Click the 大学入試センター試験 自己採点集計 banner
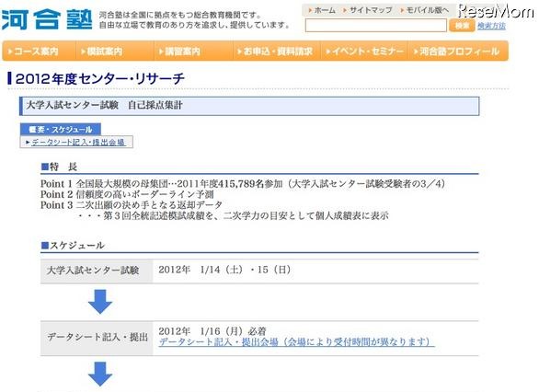 [249, 106]
